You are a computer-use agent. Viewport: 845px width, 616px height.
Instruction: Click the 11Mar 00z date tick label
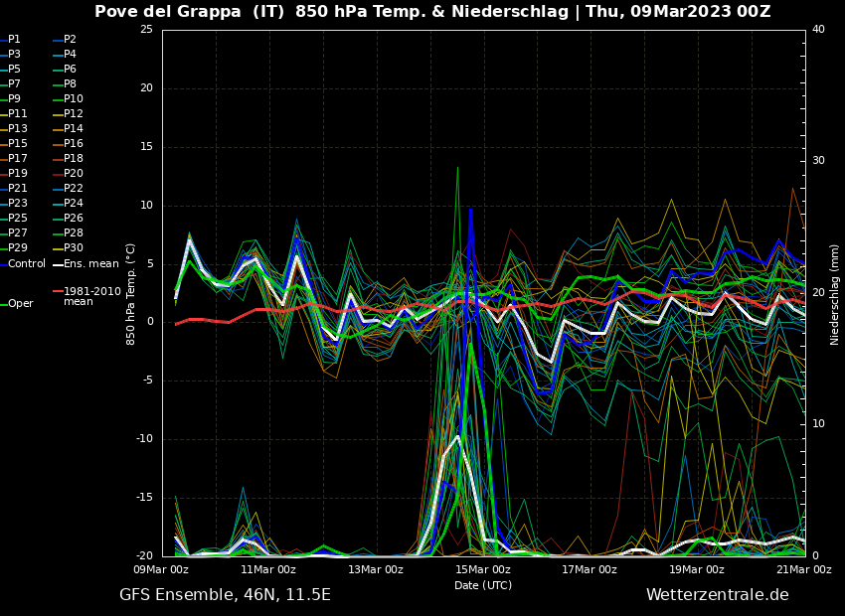[268, 569]
